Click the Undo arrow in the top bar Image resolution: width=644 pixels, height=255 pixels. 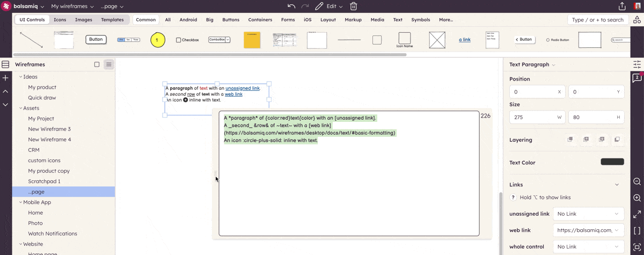point(291,6)
